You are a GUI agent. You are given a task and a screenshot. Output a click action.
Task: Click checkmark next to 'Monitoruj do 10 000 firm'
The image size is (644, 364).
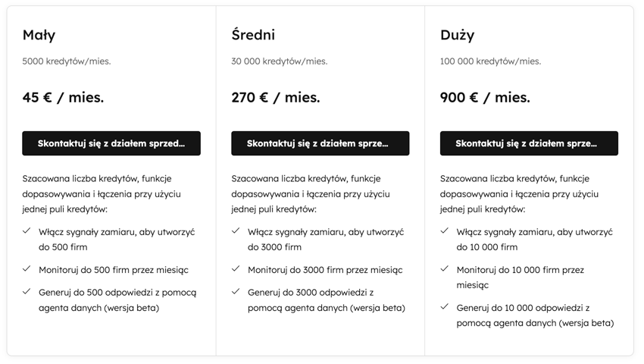coord(445,269)
